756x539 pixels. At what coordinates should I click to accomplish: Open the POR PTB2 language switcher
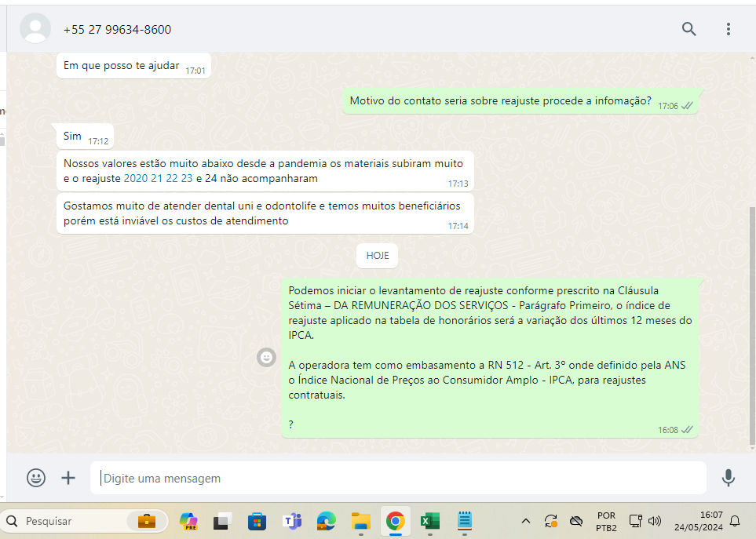coord(606,521)
